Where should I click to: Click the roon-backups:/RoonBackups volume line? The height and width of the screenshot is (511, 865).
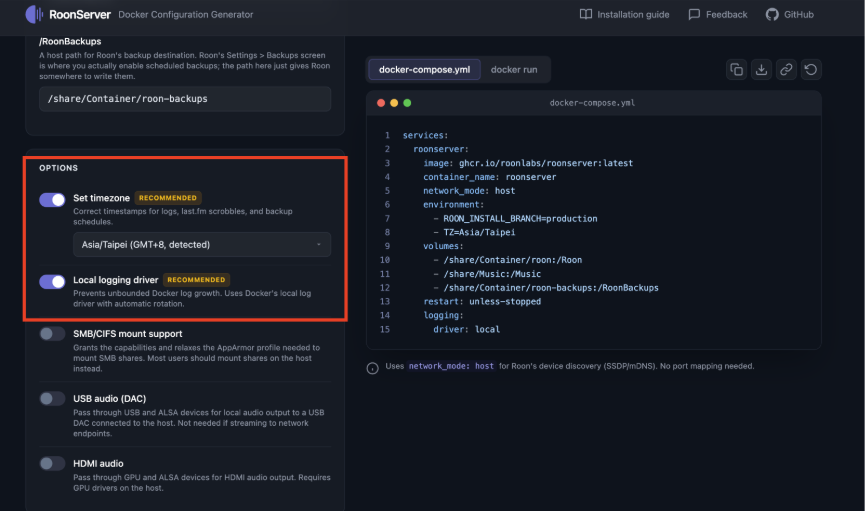551,288
